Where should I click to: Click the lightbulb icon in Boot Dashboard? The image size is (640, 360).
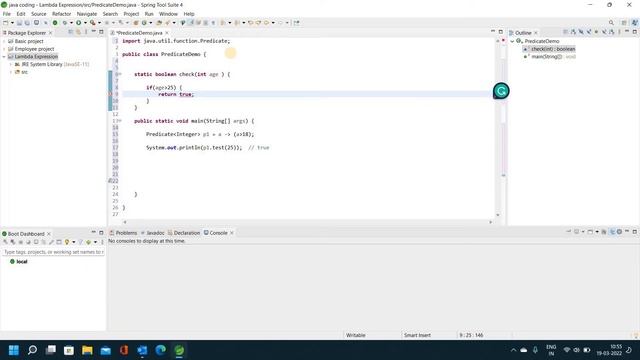pyautogui.click(x=67, y=242)
